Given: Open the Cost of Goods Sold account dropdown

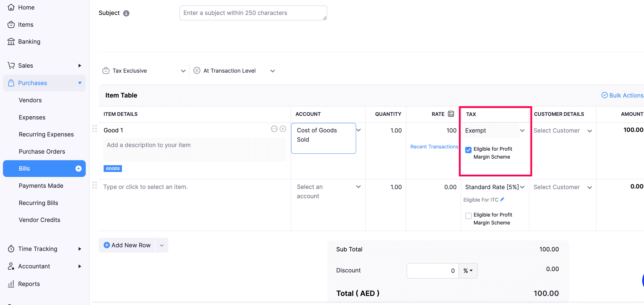Looking at the screenshot, I should (x=358, y=130).
